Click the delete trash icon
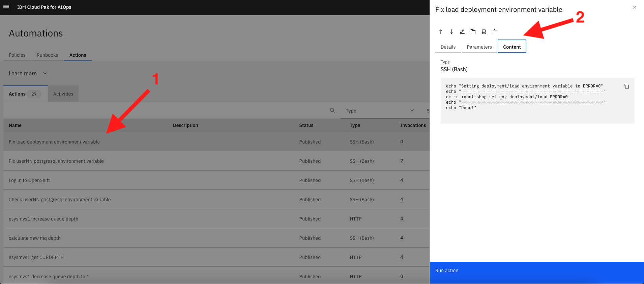 (495, 32)
